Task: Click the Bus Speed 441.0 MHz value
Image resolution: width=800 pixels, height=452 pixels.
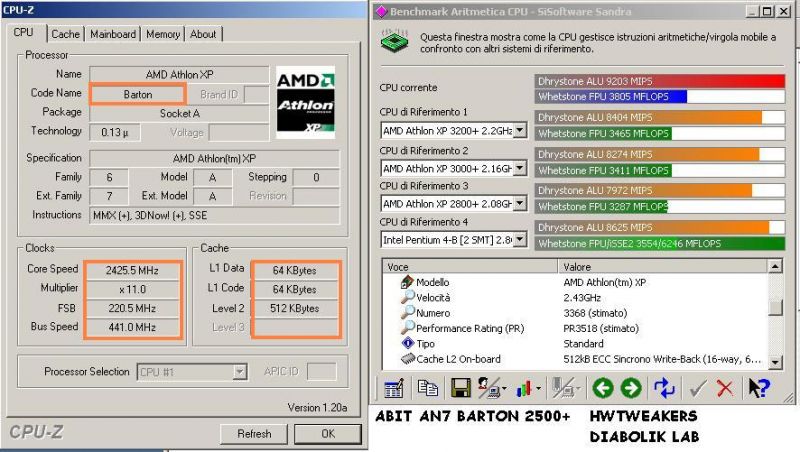Action: [133, 327]
